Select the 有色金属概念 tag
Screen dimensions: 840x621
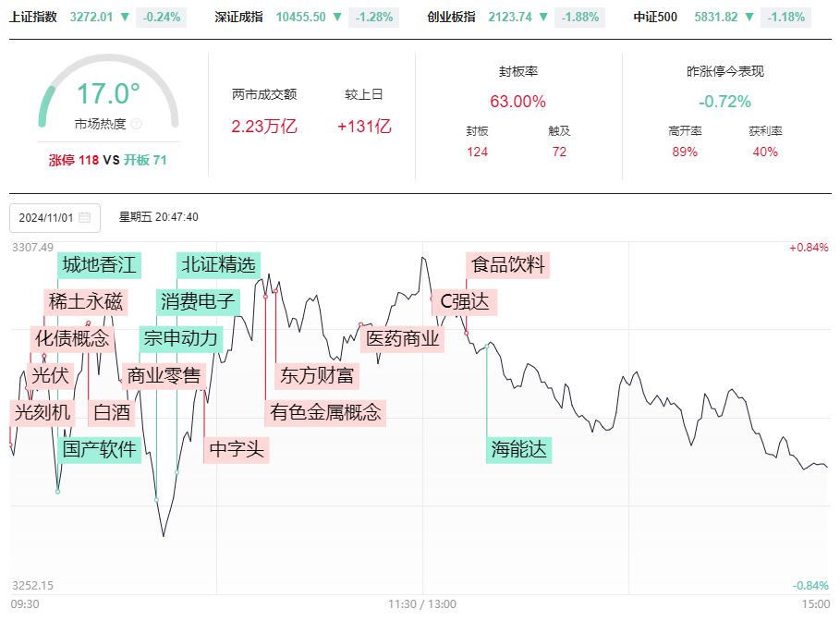[x=325, y=412]
